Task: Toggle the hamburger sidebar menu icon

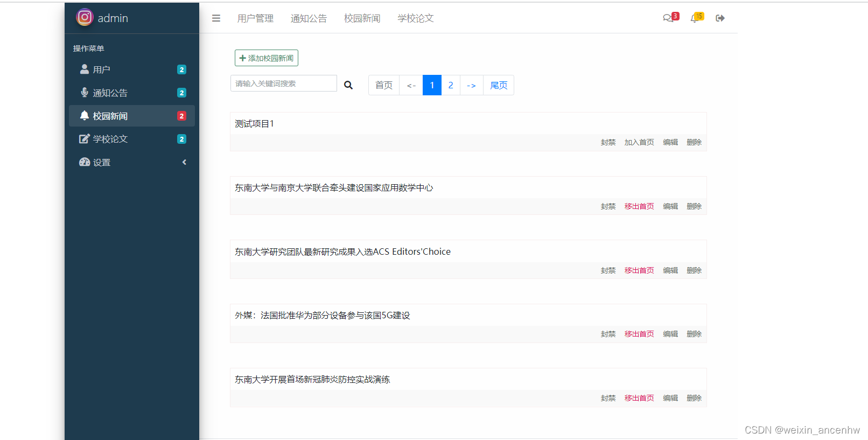Action: coord(216,18)
